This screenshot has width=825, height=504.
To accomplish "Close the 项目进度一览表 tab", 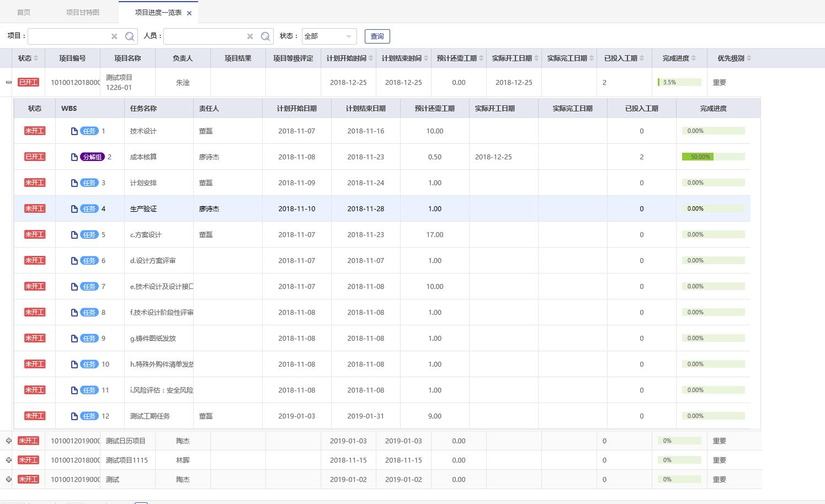I will 189,13.
